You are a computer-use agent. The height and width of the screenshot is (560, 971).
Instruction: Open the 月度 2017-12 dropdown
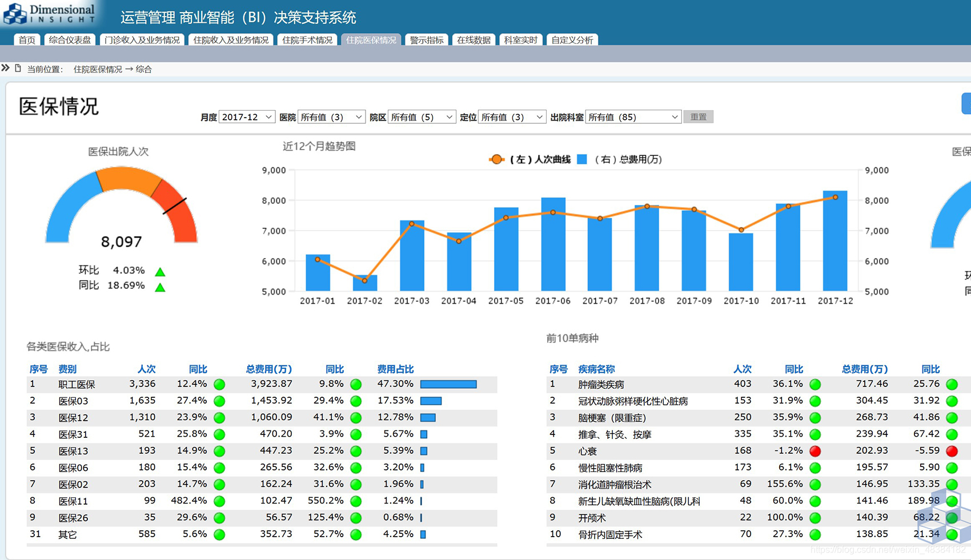point(247,117)
